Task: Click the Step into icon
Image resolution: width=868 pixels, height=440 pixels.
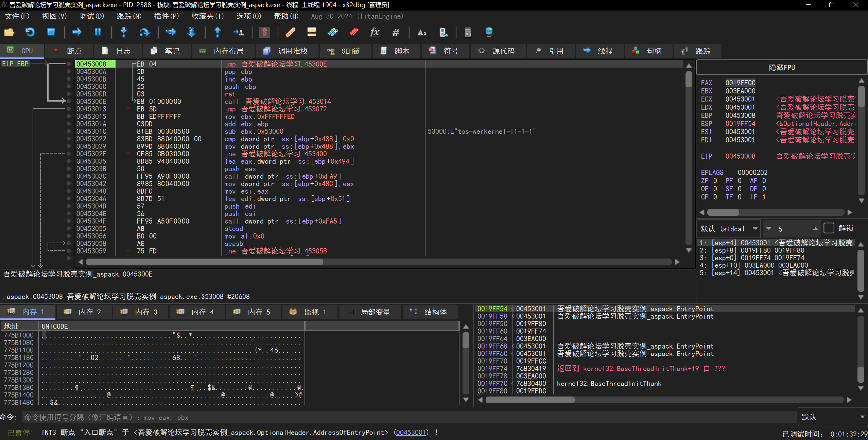Action: [124, 32]
